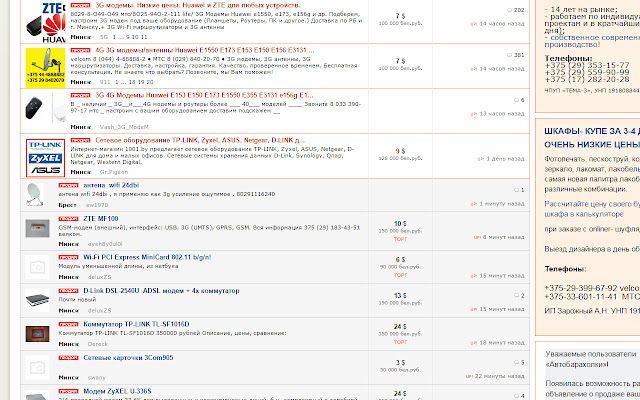This screenshot has width=640, height=400.
Task: Click the '10 $' price on ZTE MF100 row
Action: pos(400,224)
